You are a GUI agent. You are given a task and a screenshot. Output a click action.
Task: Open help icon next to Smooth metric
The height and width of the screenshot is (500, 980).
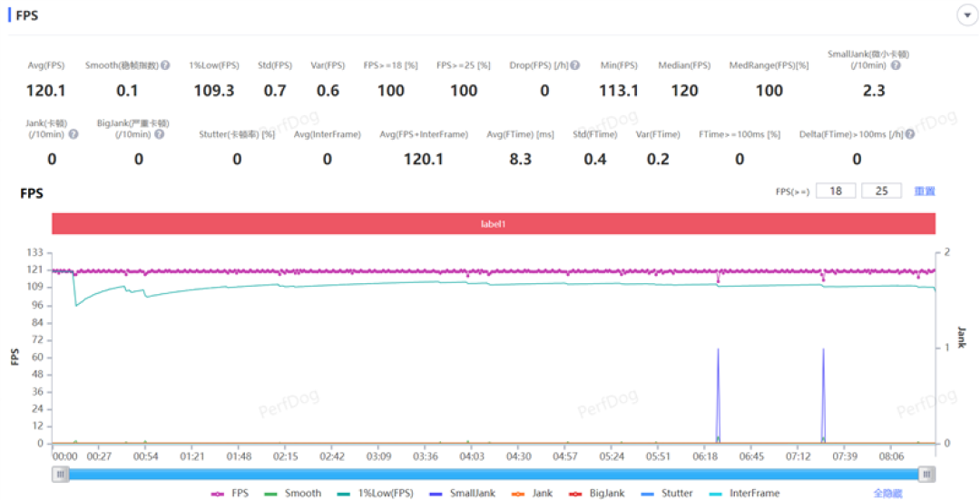(165, 65)
